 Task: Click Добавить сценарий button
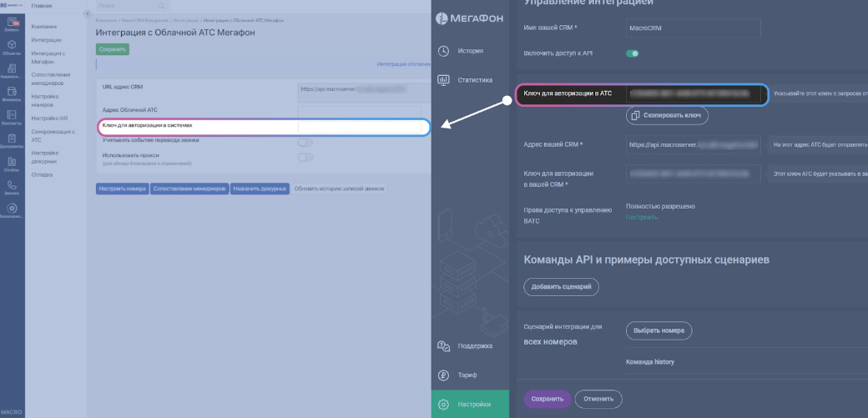pyautogui.click(x=561, y=287)
